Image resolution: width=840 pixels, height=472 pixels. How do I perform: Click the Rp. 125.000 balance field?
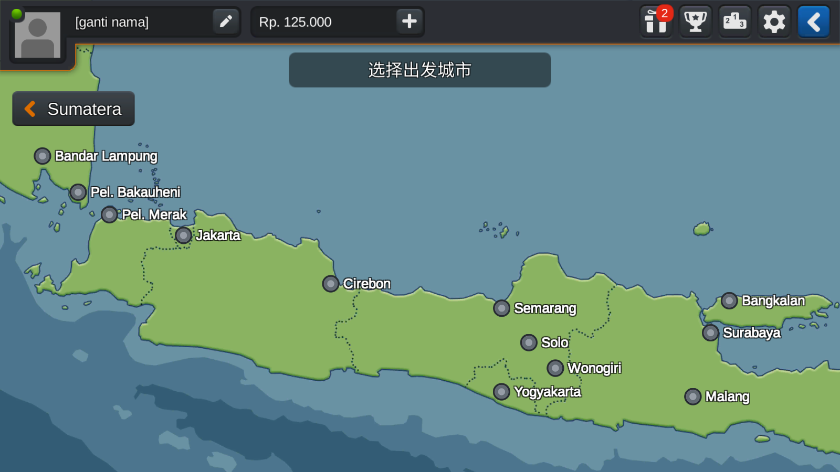tap(320, 22)
